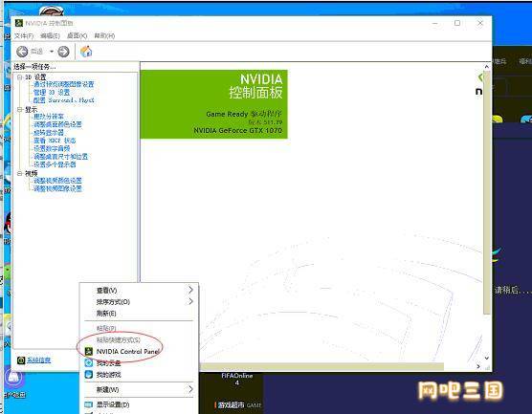Viewport: 532px width, 414px height.
Task: Click the 查看(V) submenu chevron arrow
Action: pyautogui.click(x=190, y=290)
